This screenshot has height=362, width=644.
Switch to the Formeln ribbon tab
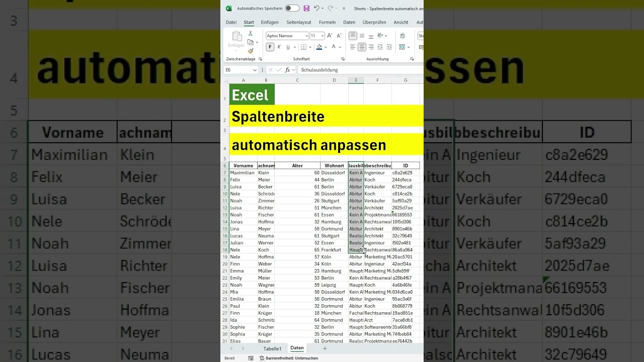click(x=327, y=22)
